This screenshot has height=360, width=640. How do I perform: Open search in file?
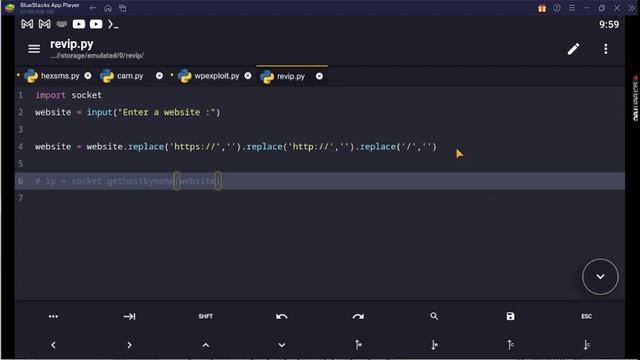(434, 316)
